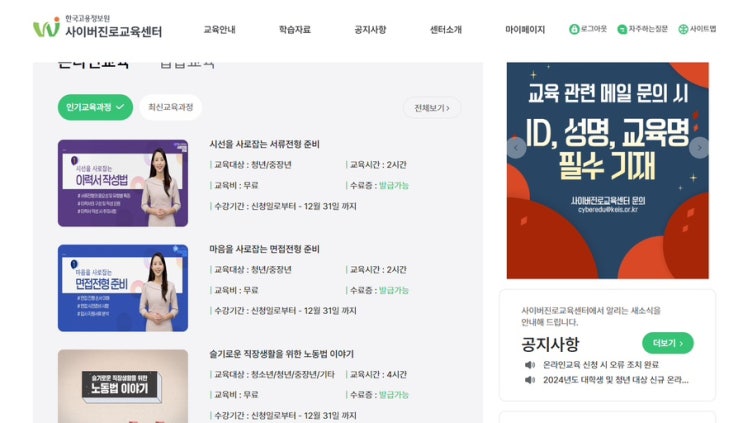Viewport: 743px width, 423px height.
Task: Switch to the 최신교육과정 filter
Action: 171,107
